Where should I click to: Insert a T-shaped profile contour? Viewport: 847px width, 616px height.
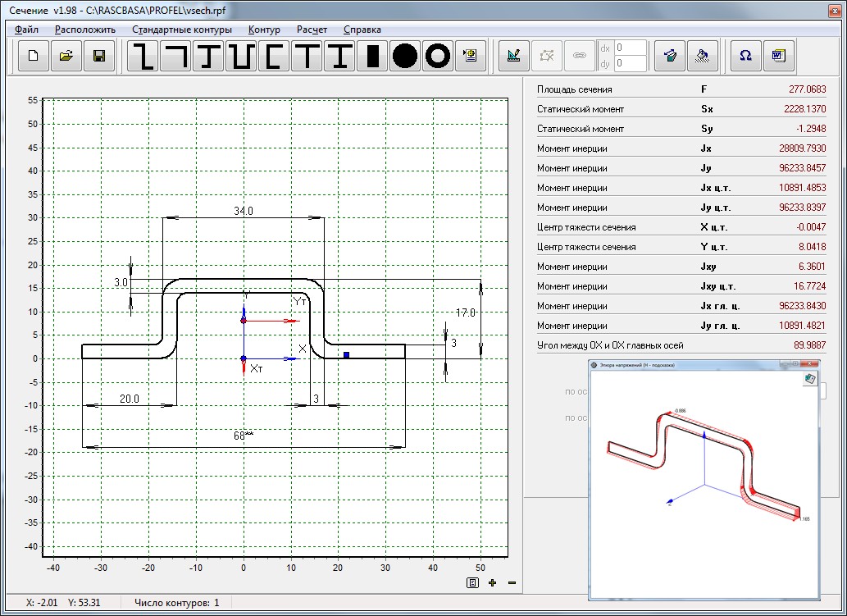[x=307, y=56]
